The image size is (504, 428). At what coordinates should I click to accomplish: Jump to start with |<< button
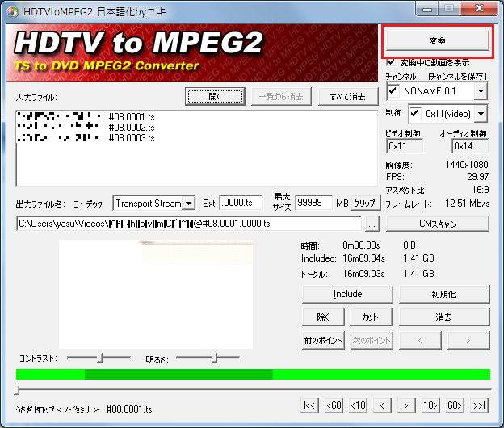pyautogui.click(x=309, y=405)
